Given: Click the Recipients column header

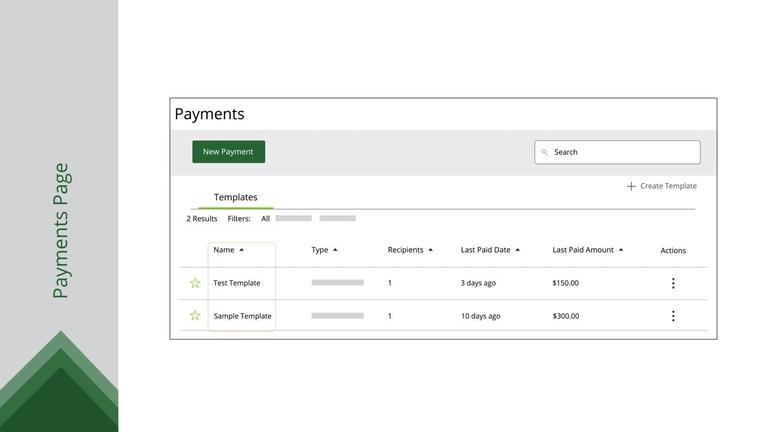Looking at the screenshot, I should click(406, 250).
